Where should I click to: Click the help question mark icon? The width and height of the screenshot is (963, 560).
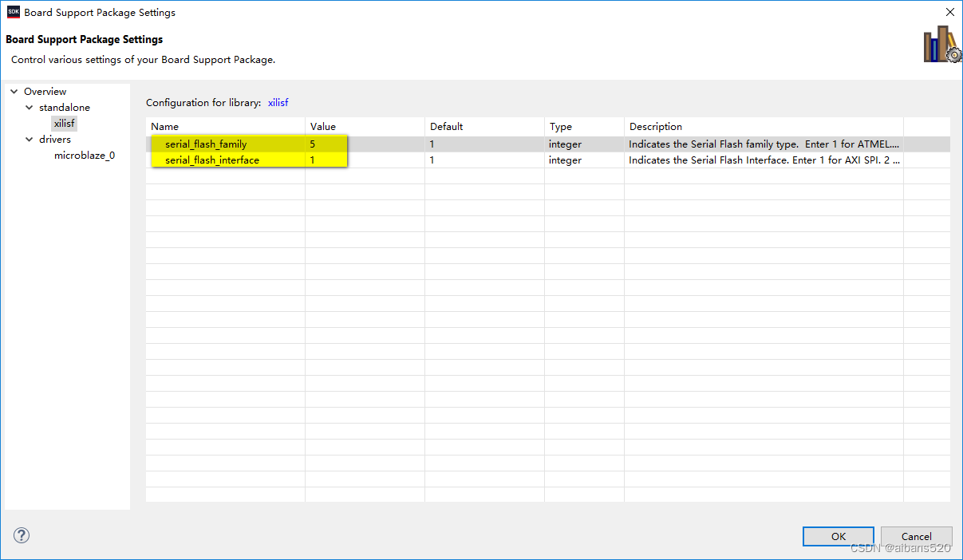[x=21, y=535]
